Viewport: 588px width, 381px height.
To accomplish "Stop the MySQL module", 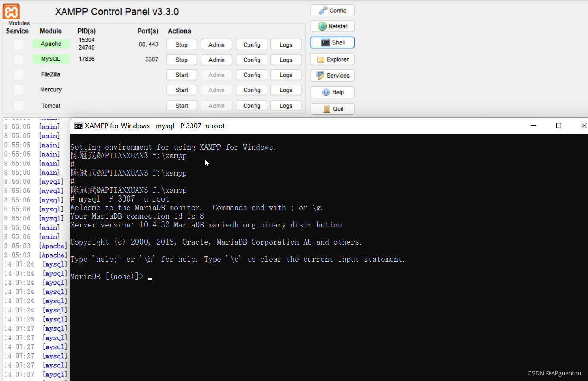I will pyautogui.click(x=181, y=60).
